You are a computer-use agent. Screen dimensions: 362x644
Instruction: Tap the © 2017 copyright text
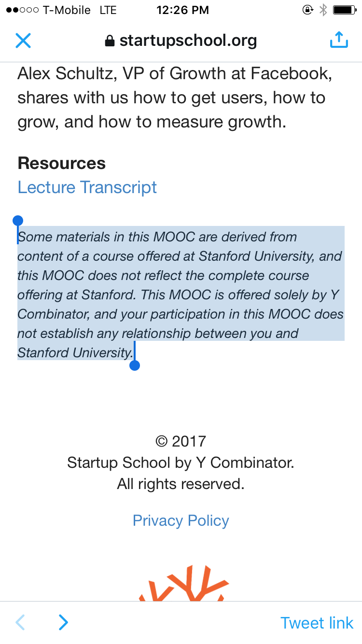pos(181,441)
